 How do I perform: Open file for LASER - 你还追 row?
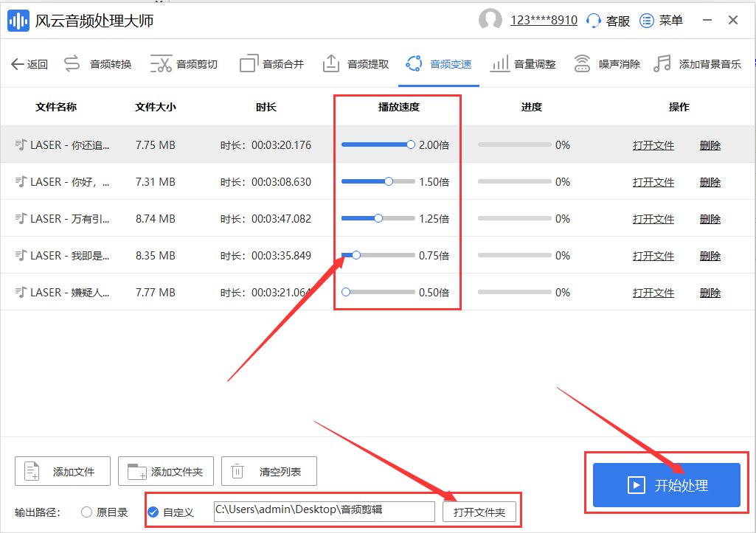click(653, 145)
